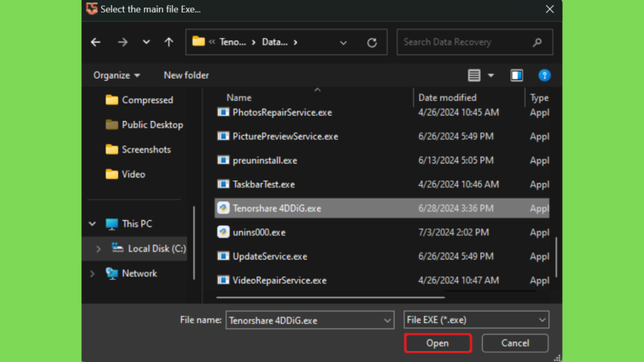
Task: Select Tenorshare 4DDiG.exe file
Action: [x=382, y=209]
